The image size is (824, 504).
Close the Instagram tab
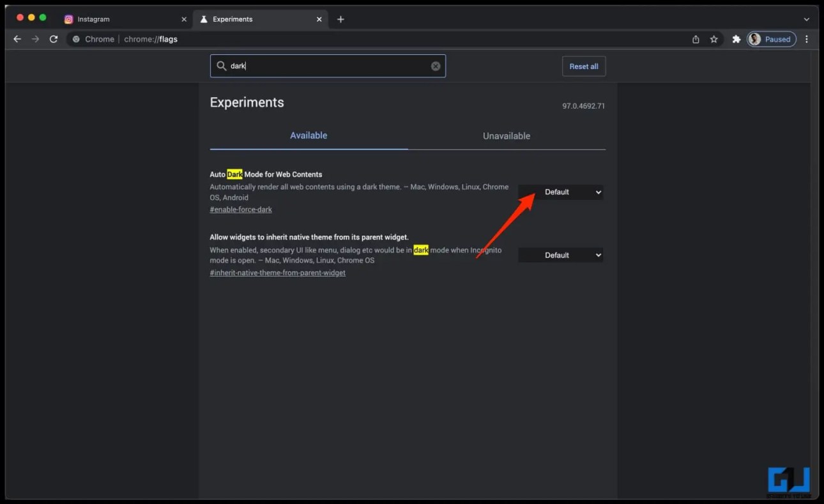tap(184, 19)
